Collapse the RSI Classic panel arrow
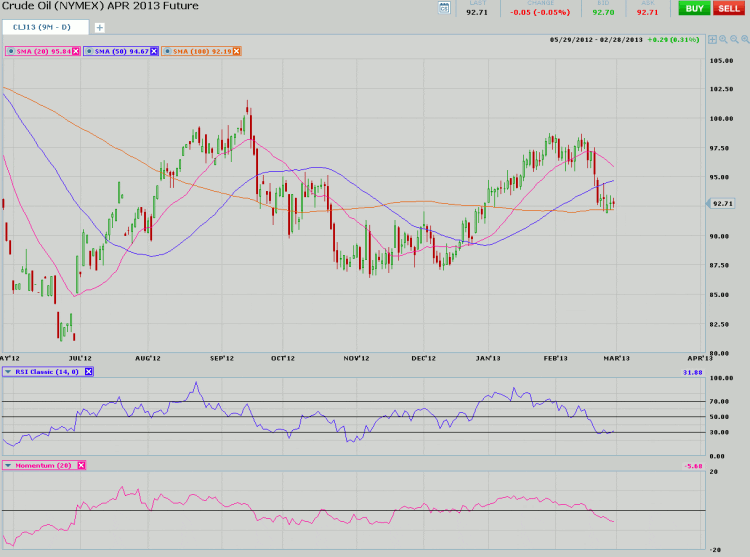The image size is (750, 557). (8, 371)
